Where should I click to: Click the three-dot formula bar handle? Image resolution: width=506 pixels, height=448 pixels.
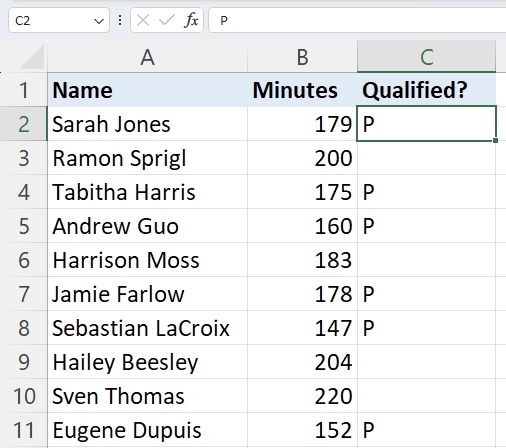click(x=120, y=20)
